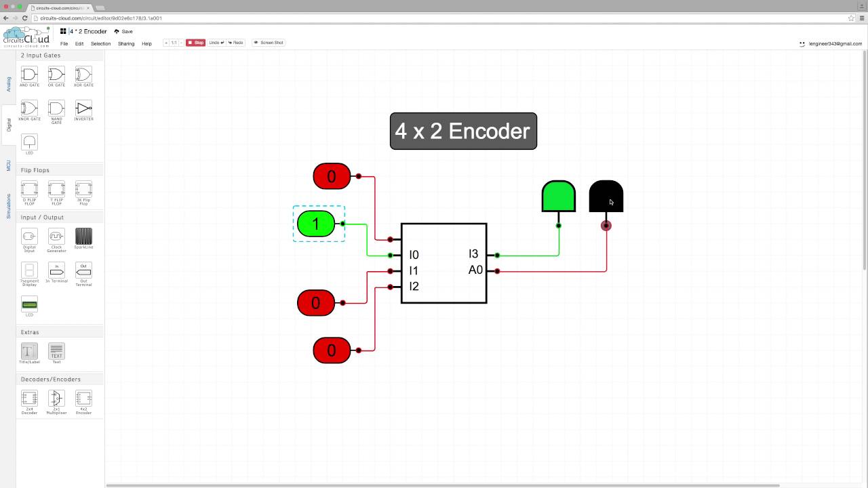Switch to the Analog side tab
This screenshot has height=488, width=868.
[x=9, y=84]
